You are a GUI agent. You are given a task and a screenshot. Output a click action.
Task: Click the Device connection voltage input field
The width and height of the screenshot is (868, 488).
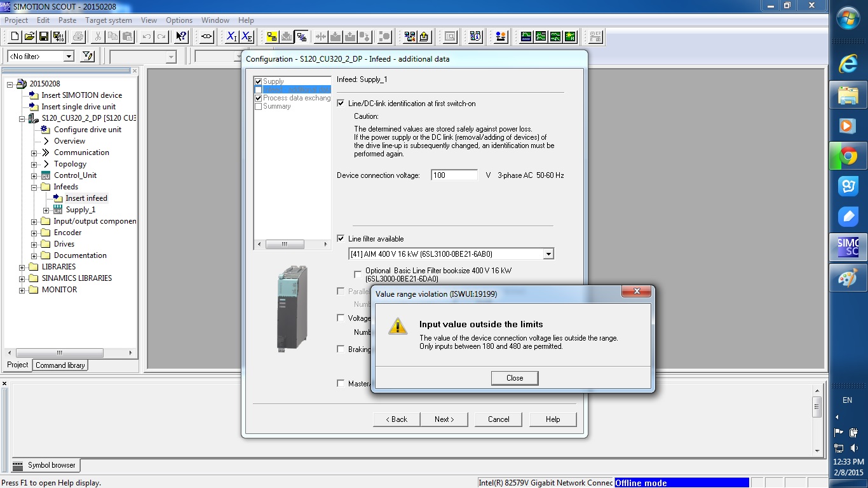point(454,175)
